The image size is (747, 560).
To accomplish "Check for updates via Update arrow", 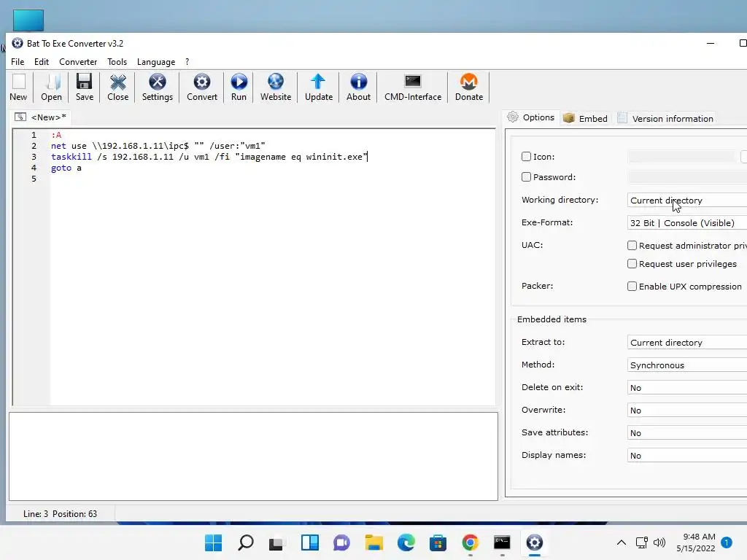I will (319, 87).
